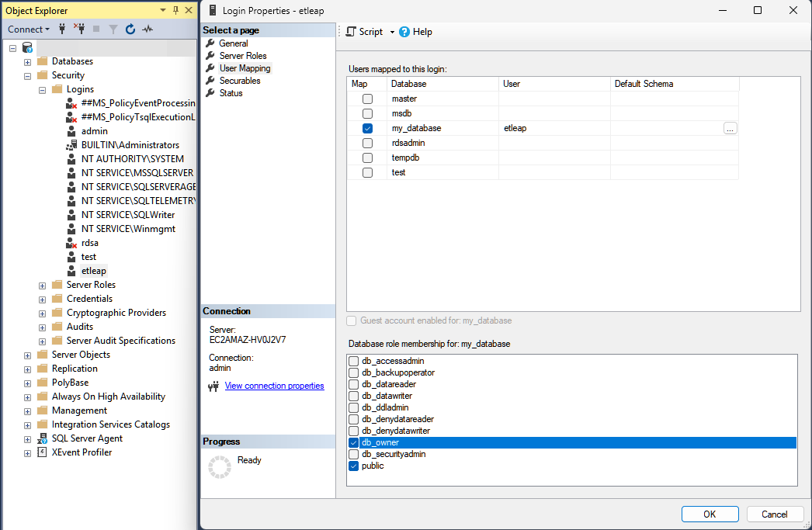
Task: Select the test database row
Action: pos(398,172)
